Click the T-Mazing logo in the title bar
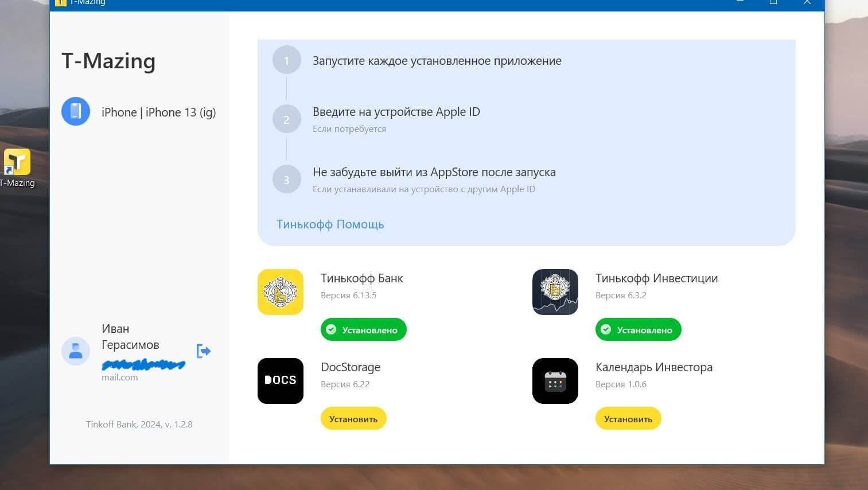 point(61,2)
